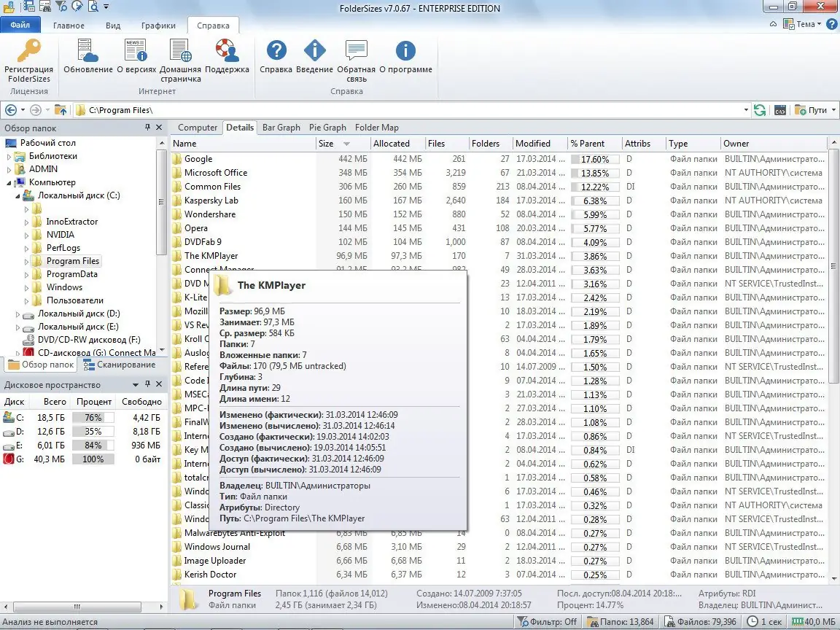The width and height of the screenshot is (840, 630).
Task: Collapse the Локальный диск (C:) node
Action: point(17,196)
